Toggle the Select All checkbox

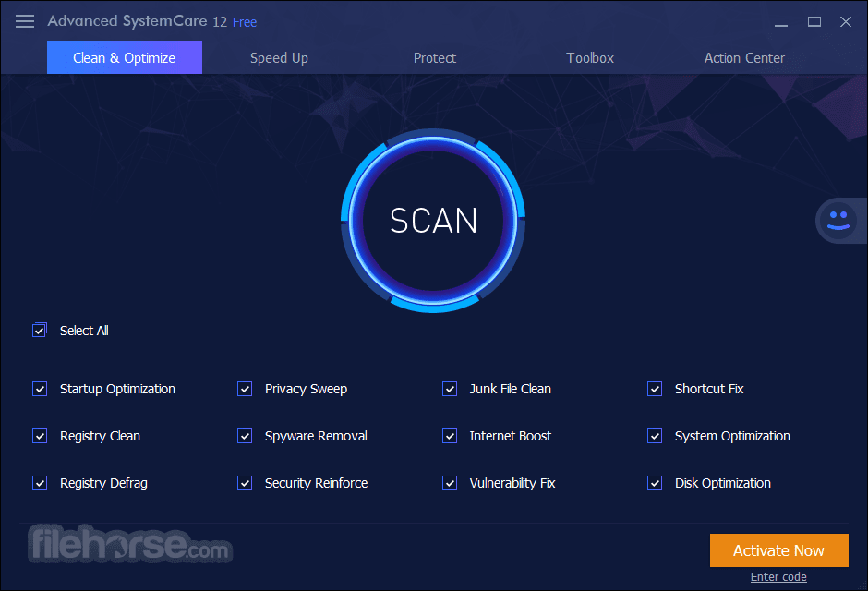pyautogui.click(x=40, y=330)
